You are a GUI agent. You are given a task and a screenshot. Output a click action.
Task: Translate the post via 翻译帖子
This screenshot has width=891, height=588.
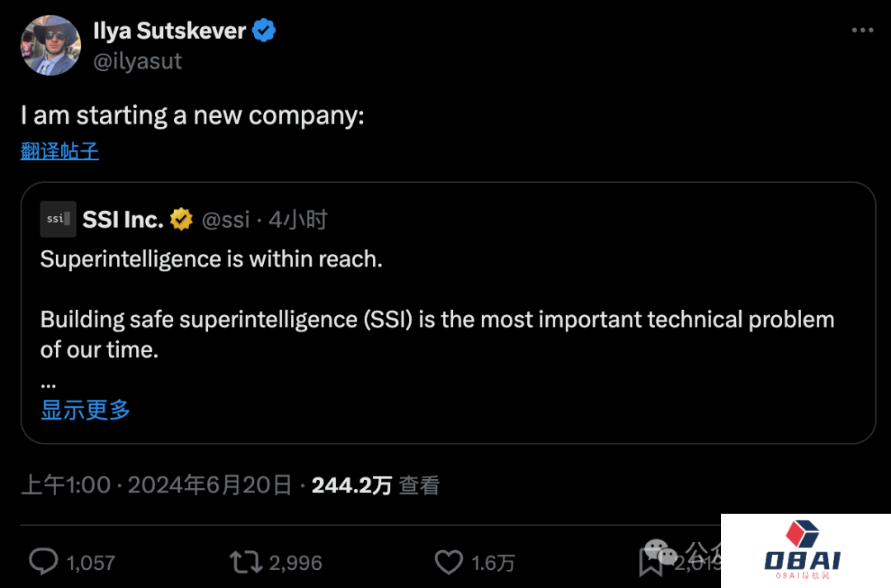59,151
